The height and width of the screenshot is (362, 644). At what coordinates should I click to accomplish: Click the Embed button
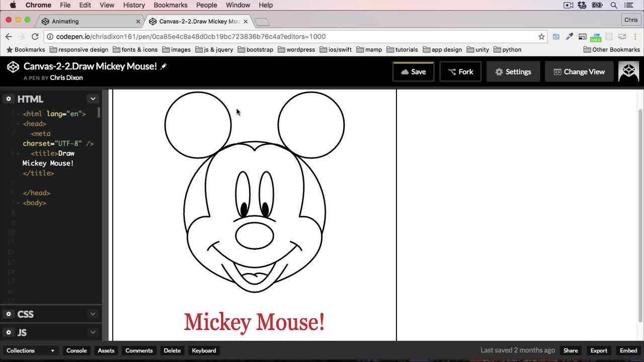tap(628, 350)
